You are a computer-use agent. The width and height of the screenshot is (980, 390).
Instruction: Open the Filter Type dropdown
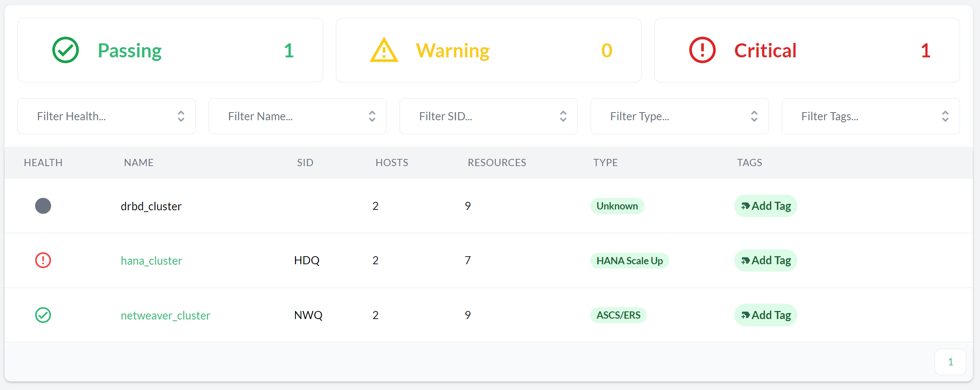click(680, 116)
